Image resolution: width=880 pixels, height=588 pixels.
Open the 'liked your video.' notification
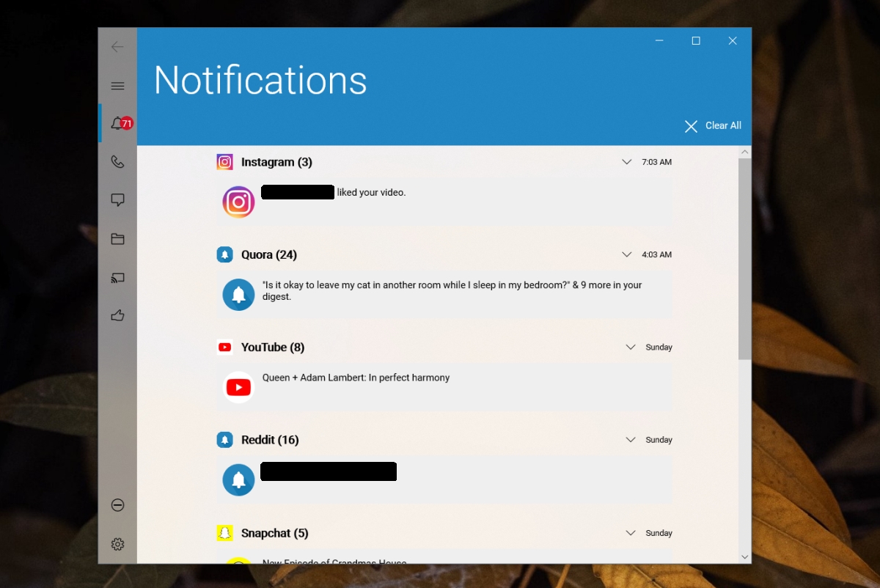click(444, 202)
